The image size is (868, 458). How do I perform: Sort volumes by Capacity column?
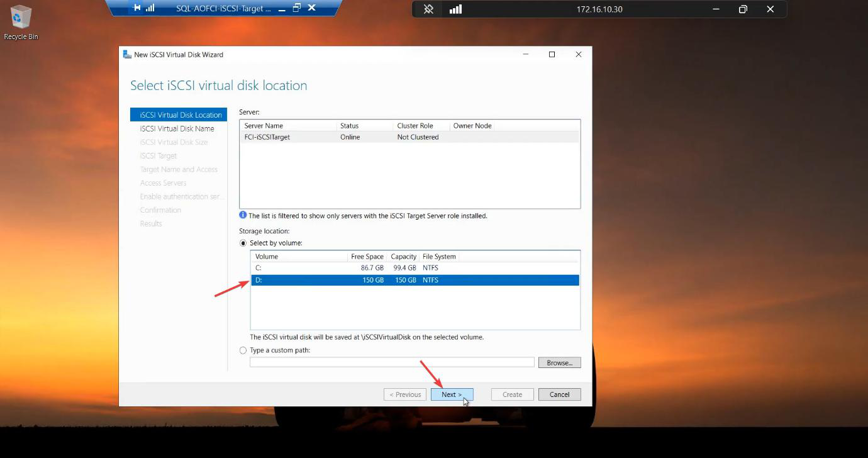click(403, 257)
